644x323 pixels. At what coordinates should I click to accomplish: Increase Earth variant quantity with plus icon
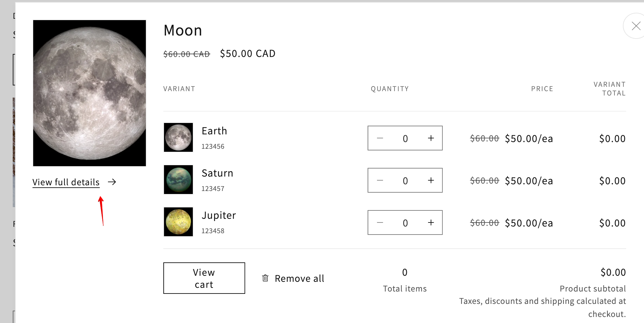(x=431, y=138)
